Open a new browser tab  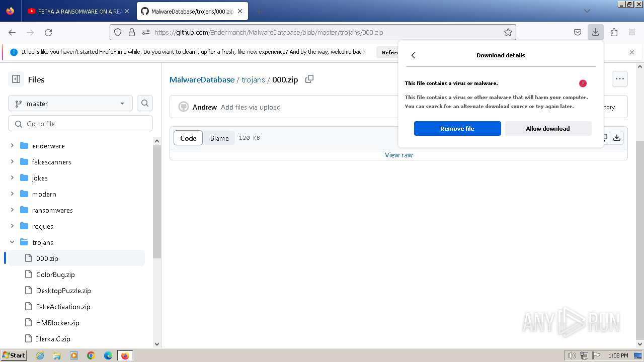pyautogui.click(x=259, y=11)
